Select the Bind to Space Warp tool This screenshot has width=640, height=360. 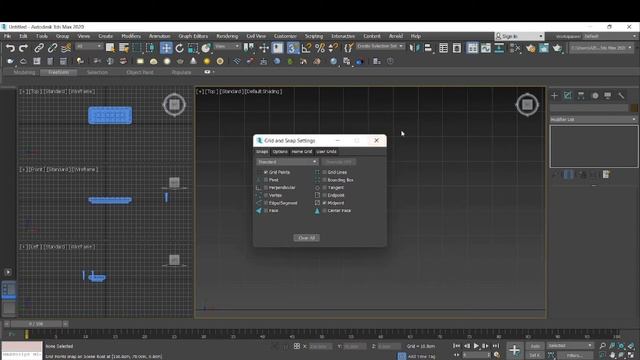pos(66,48)
